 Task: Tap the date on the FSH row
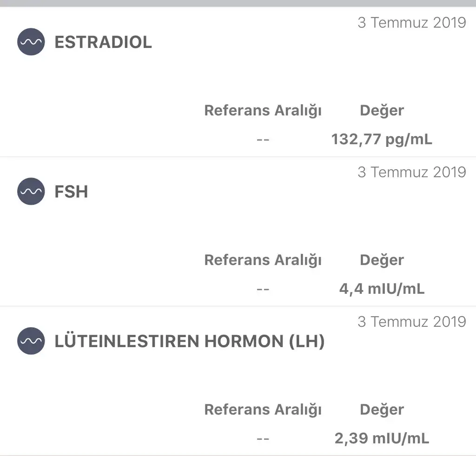411,172
